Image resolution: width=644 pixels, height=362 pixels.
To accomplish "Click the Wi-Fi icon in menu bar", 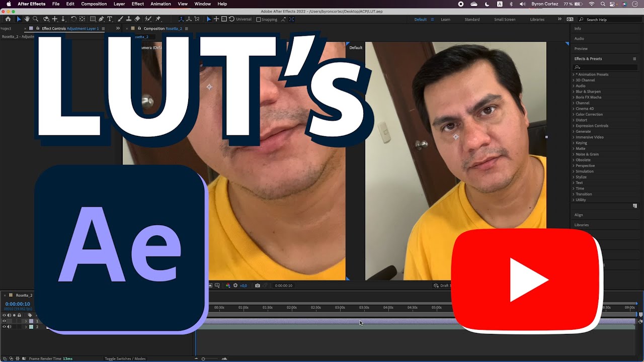I will [591, 4].
